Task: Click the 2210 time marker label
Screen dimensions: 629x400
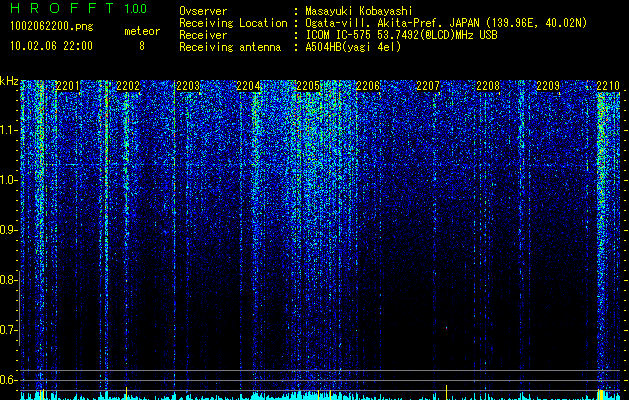Action: pos(608,86)
